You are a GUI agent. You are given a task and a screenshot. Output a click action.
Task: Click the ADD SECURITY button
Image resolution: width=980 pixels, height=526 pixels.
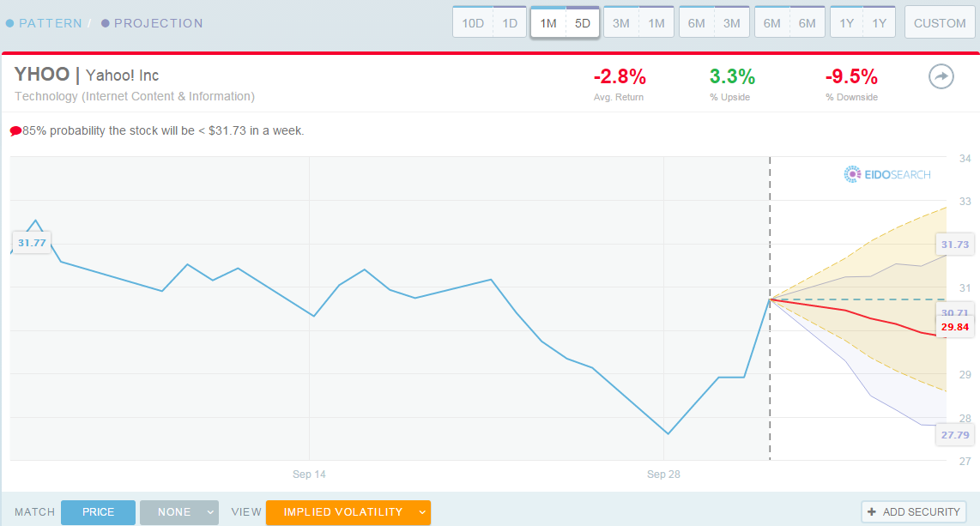(914, 512)
